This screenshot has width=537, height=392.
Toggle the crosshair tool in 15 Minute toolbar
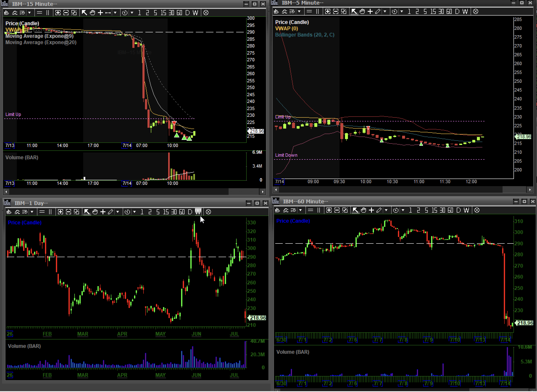point(100,13)
